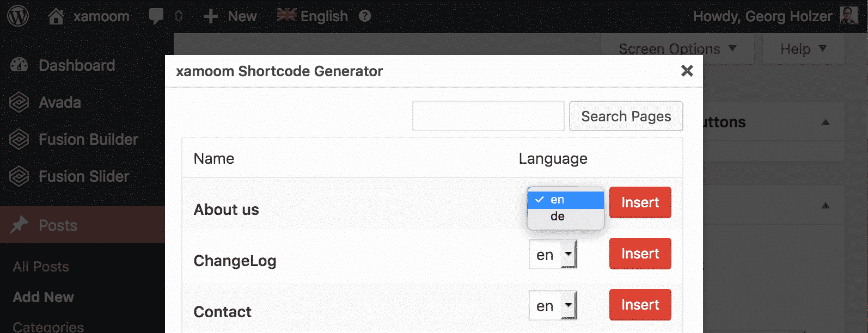868x333 pixels.
Task: Click the xamoom Shortcode Generator title
Action: (x=279, y=71)
